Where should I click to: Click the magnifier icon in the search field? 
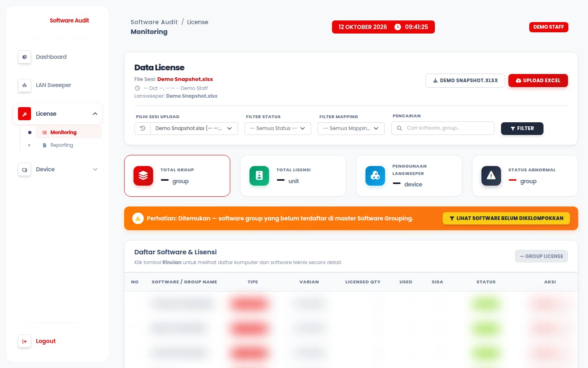(399, 128)
